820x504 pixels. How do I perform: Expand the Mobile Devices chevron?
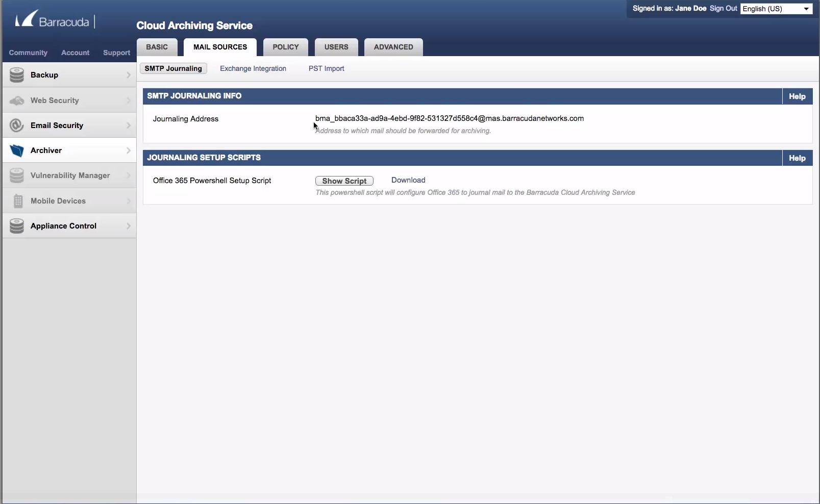click(129, 201)
